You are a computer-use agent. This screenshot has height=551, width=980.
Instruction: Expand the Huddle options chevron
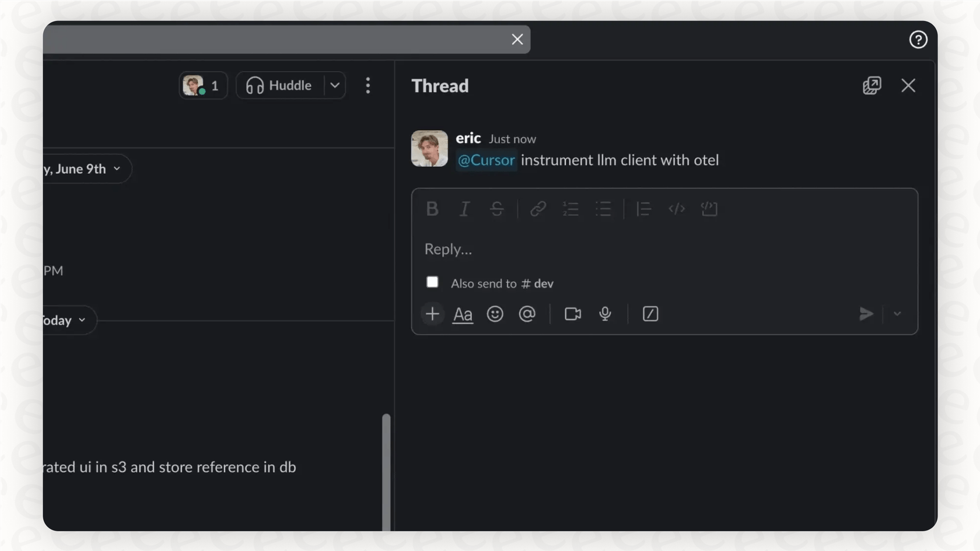[x=335, y=85]
